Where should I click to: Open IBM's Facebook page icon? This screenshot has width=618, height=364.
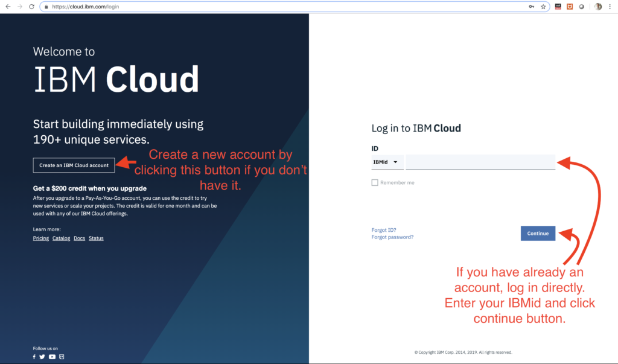[34, 357]
